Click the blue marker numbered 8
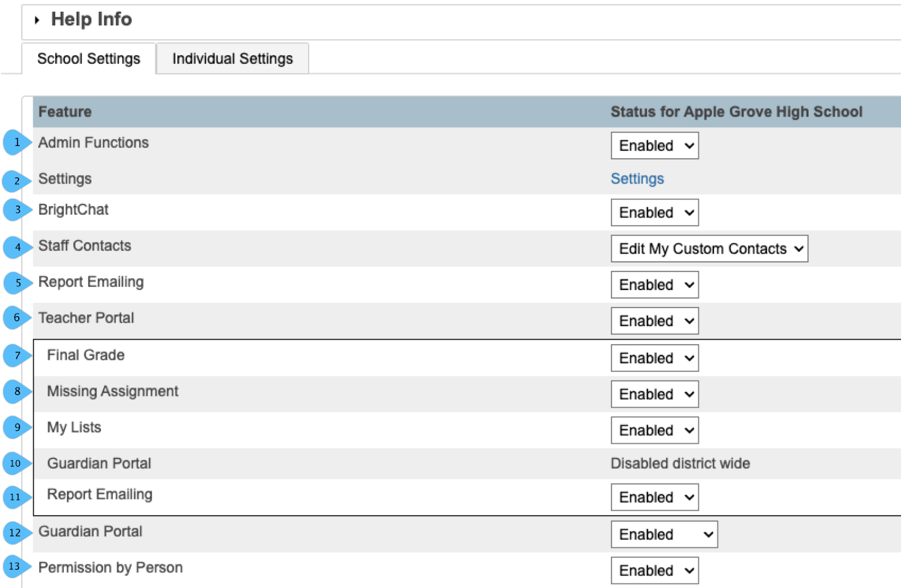901x588 pixels. (17, 391)
